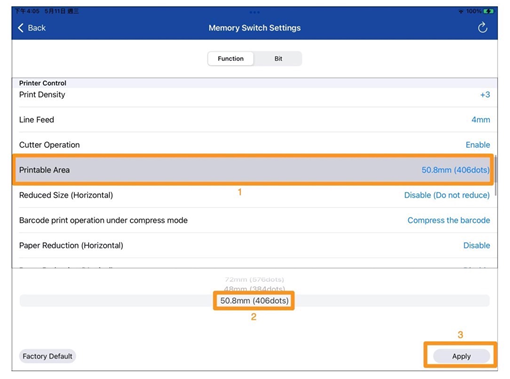Open Reduced Size (Horizontal) setting
The image size is (510, 379).
point(254,195)
